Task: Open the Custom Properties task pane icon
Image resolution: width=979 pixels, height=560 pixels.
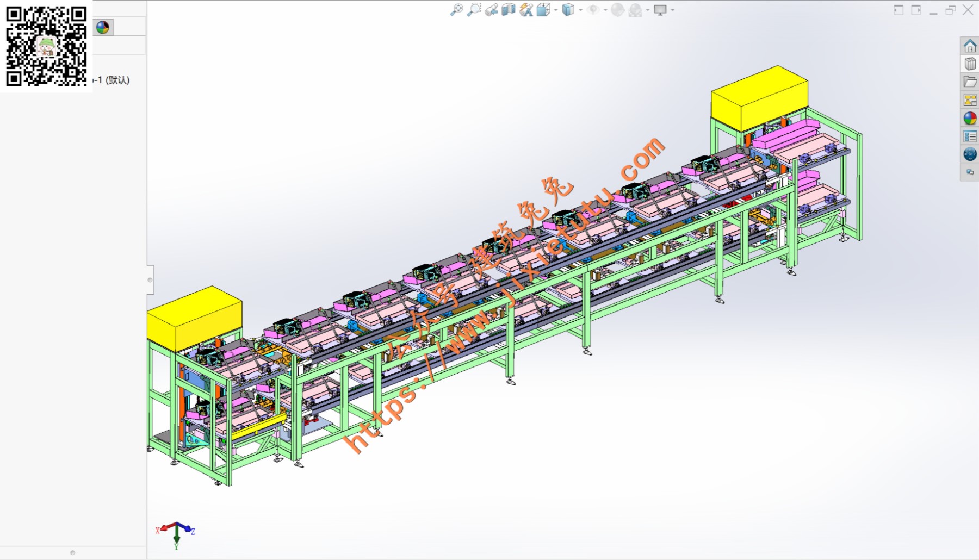Action: point(970,136)
